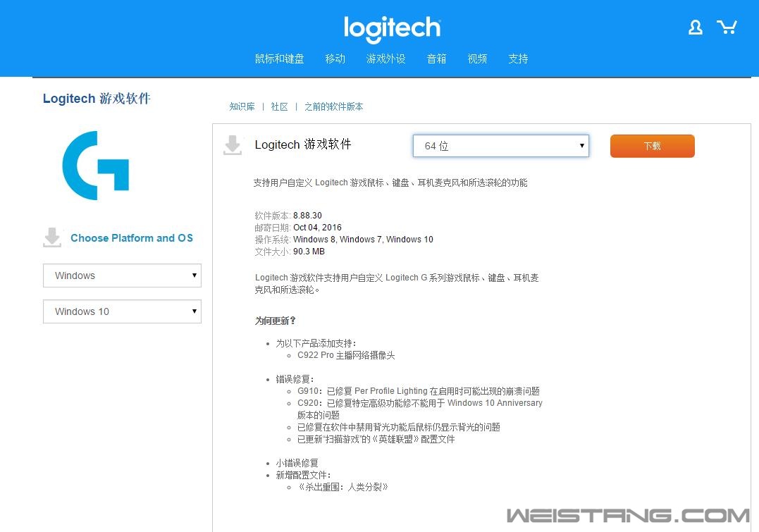The image size is (759, 532).
Task: Open 之前的软件版本 link
Action: [x=333, y=106]
